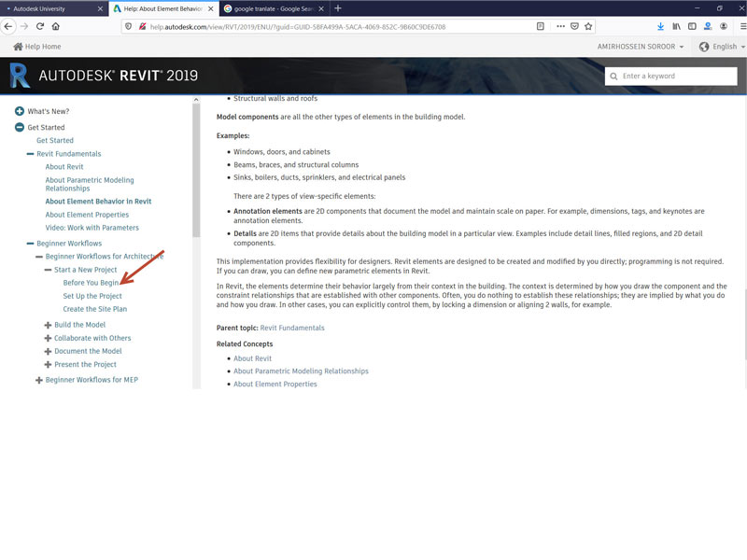This screenshot has width=747, height=560.
Task: Click the Enter a keyword search field
Action: coord(670,77)
